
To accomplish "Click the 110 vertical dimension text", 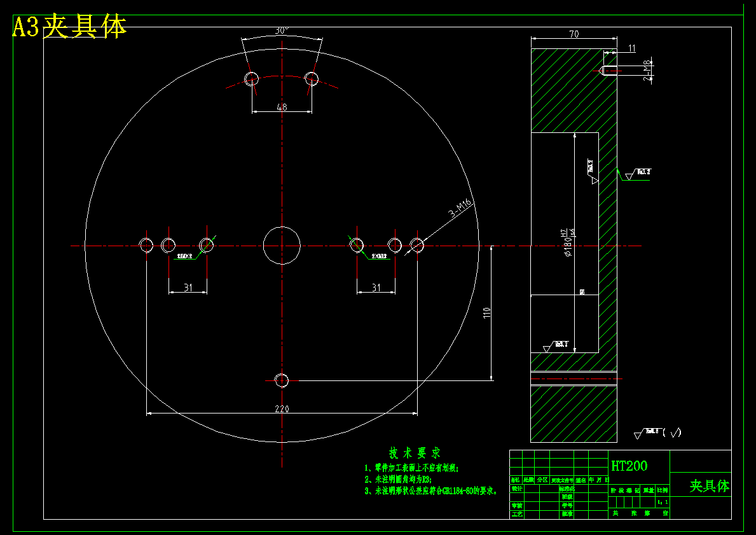I will (487, 312).
